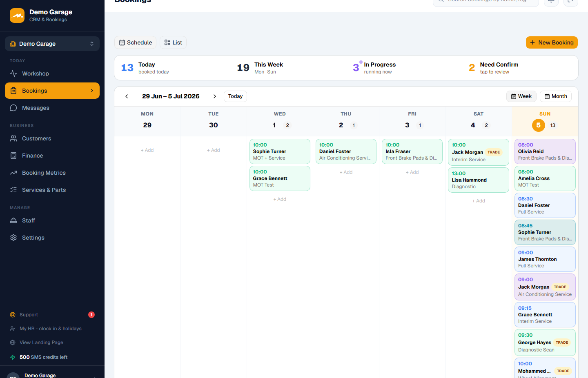The image size is (588, 378).
Task: Click the Services & Parts list icon
Action: pos(13,190)
